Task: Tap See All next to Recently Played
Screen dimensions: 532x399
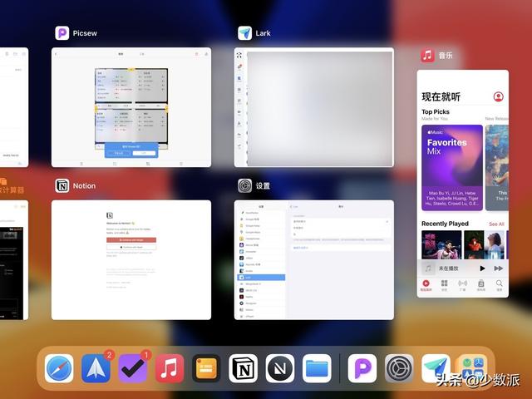Action: (496, 224)
